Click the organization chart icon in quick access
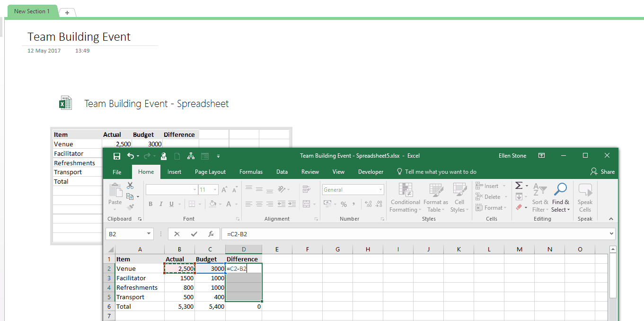644x321 pixels. [x=191, y=156]
